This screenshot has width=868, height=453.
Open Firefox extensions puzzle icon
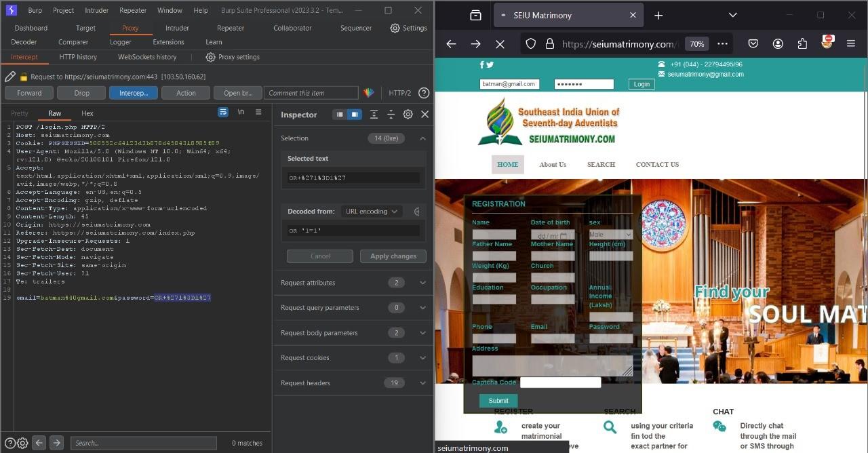point(802,44)
